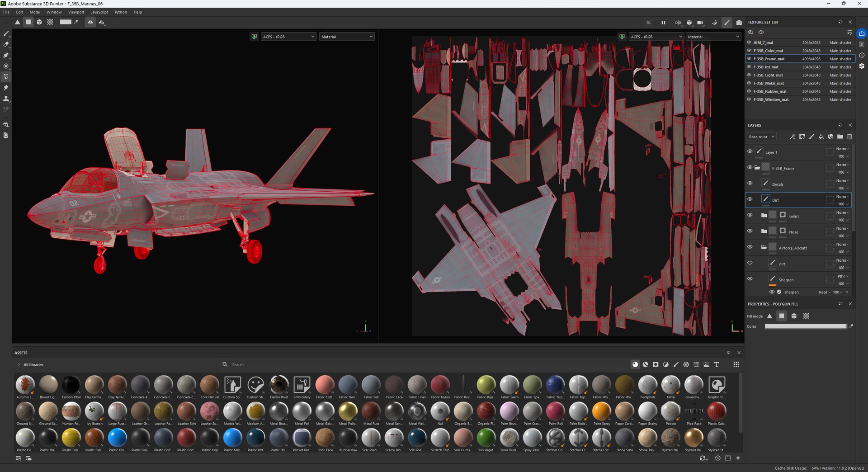This screenshot has height=472, width=868.
Task: Open the Edit menu
Action: (x=19, y=12)
